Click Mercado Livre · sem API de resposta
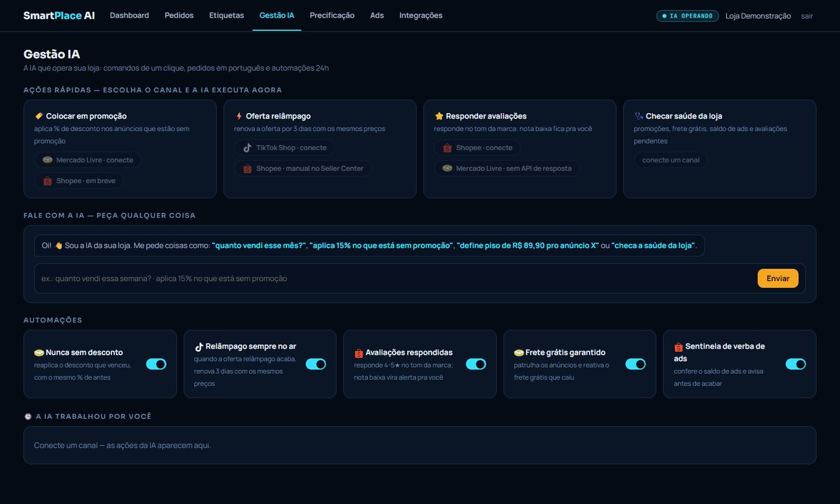Viewport: 840px width, 504px height. [507, 169]
